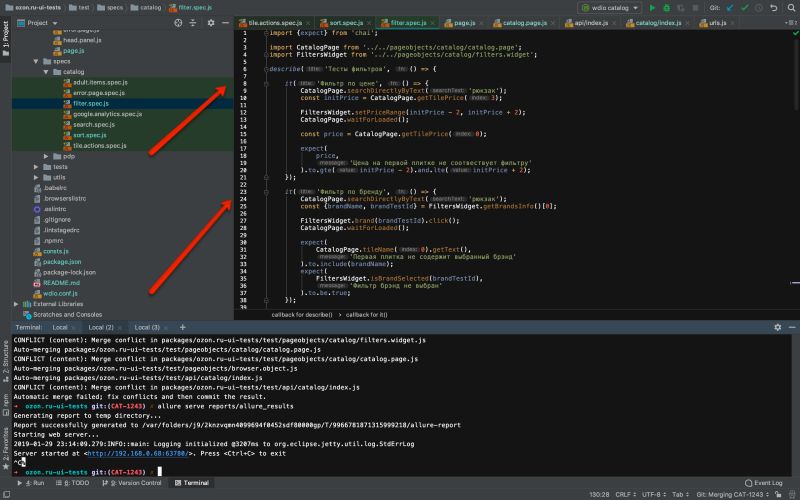Open the Structure side tool window
The image size is (800, 500).
6,363
